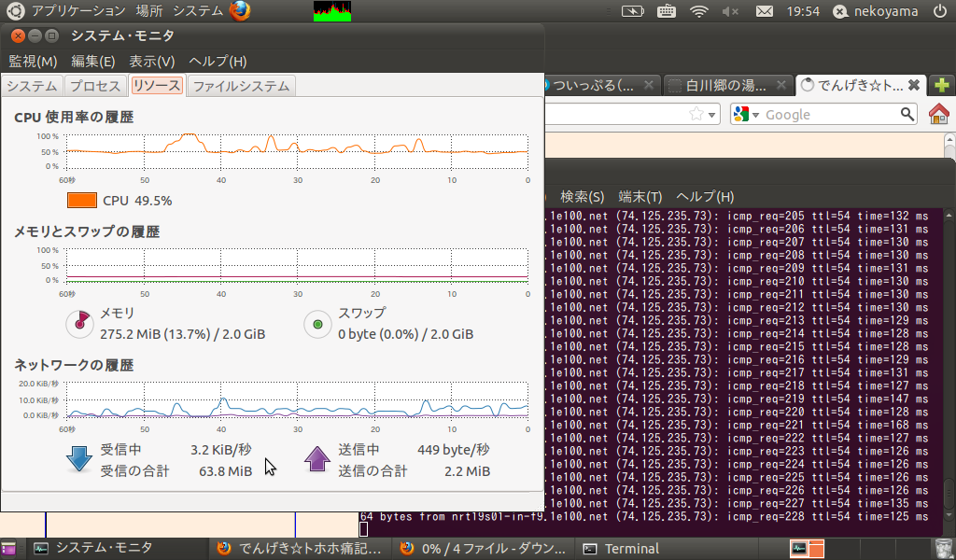
Task: Click the Firefox home button
Action: point(938,114)
